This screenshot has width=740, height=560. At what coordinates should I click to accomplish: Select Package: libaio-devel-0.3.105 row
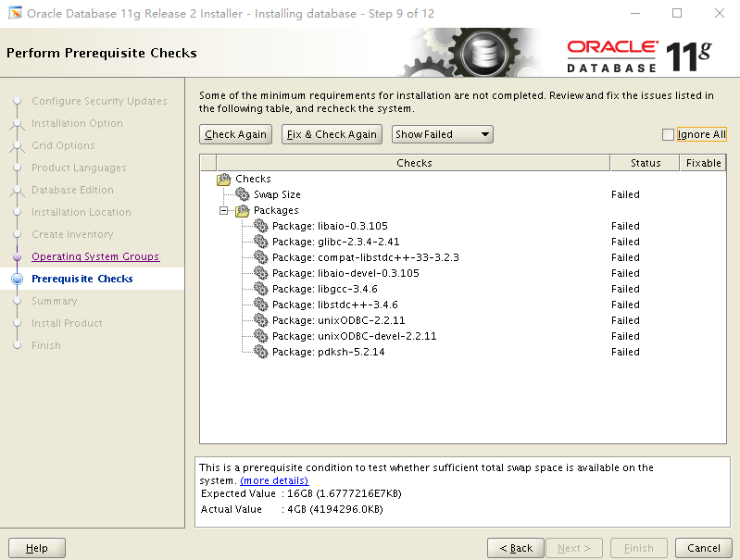462,273
